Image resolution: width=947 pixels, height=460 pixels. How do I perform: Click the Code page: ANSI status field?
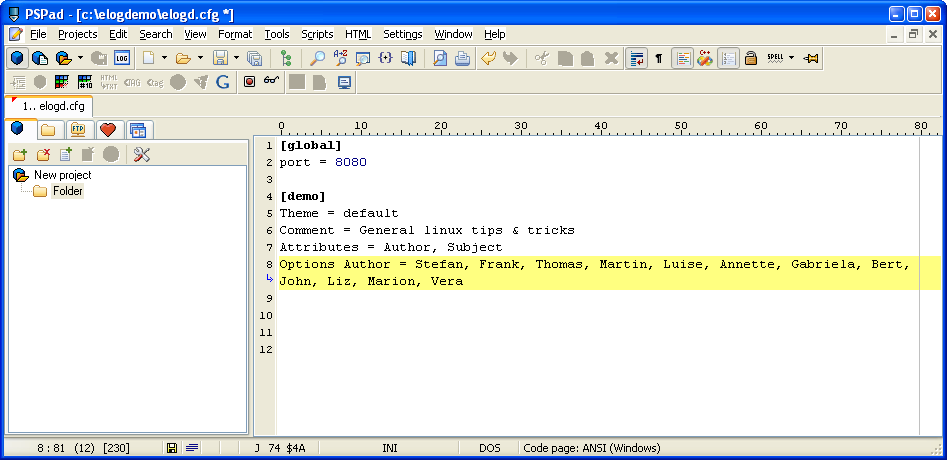pyautogui.click(x=592, y=449)
